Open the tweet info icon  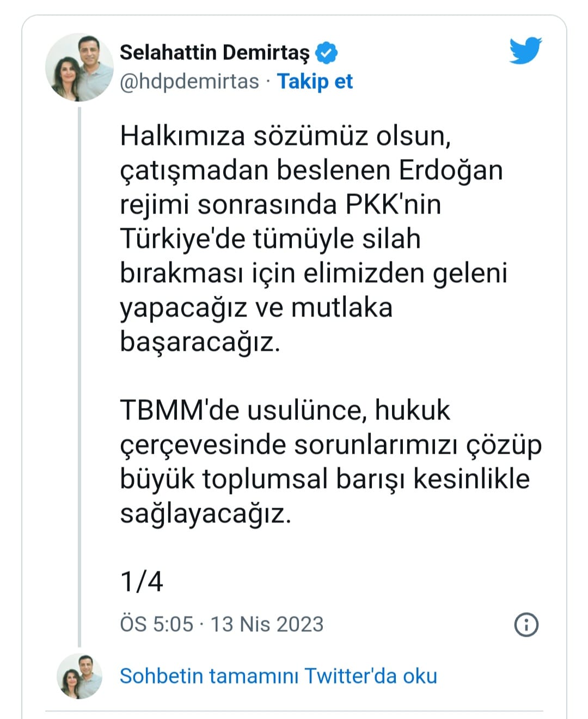(x=526, y=624)
